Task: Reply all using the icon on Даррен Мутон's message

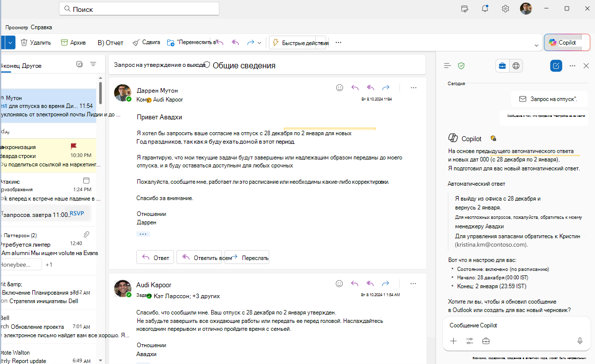Action: tap(370, 88)
